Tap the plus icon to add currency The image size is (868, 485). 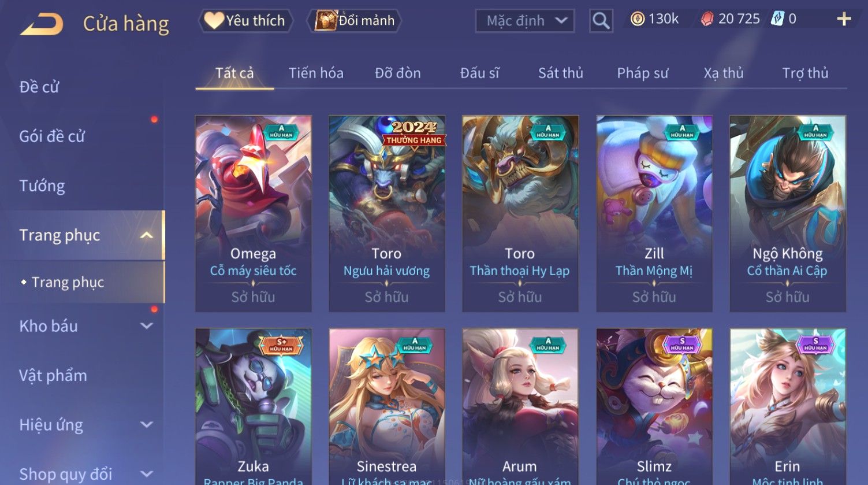844,19
